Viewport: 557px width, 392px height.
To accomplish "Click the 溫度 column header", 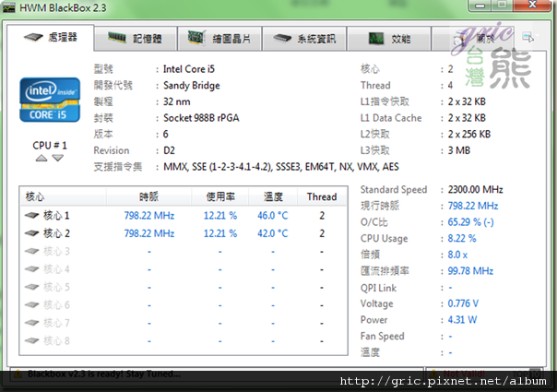I will 273,196.
